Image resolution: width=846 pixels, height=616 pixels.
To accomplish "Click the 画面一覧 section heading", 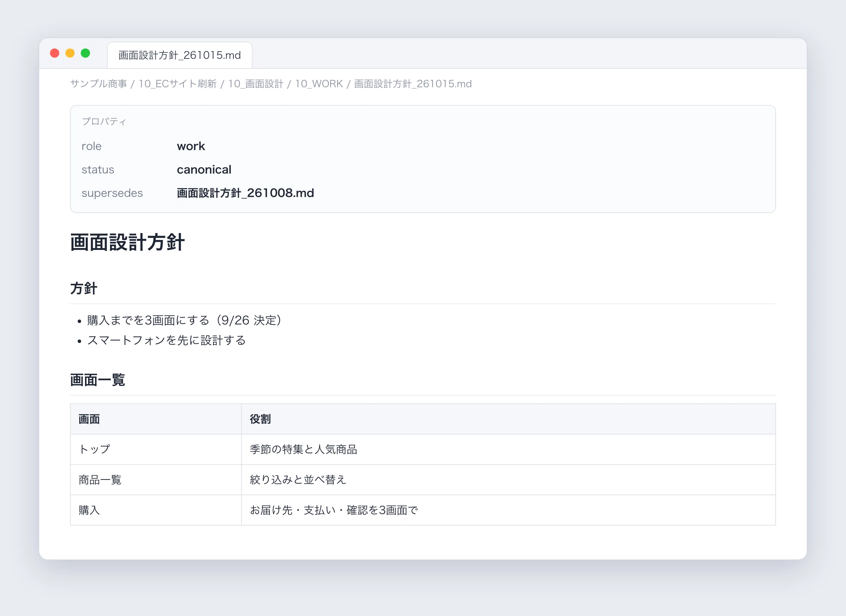I will 98,380.
